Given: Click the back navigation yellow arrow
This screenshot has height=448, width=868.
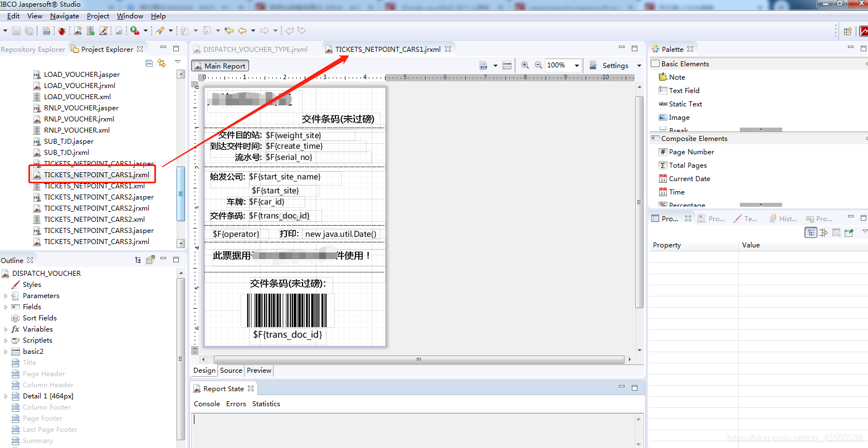Looking at the screenshot, I should (x=242, y=31).
